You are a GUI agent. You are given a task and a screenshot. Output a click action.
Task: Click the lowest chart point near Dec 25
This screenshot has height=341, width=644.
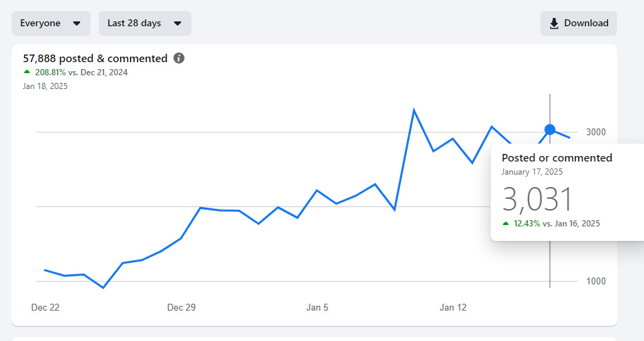pos(103,288)
